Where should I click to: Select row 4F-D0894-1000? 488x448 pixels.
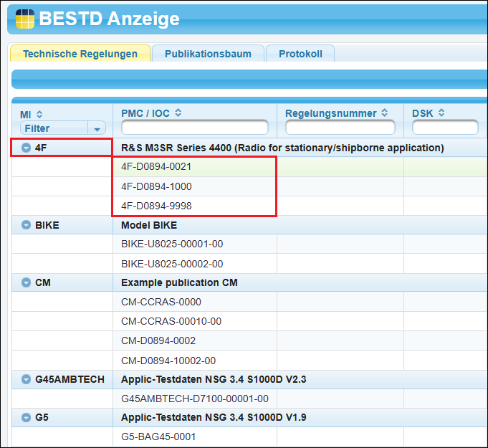coord(249,186)
